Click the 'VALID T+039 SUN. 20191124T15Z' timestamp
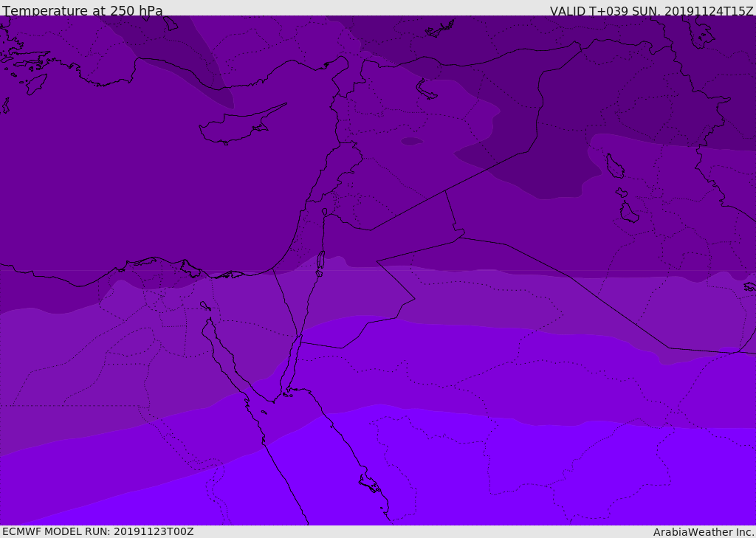This screenshot has height=538, width=756. pos(652,10)
